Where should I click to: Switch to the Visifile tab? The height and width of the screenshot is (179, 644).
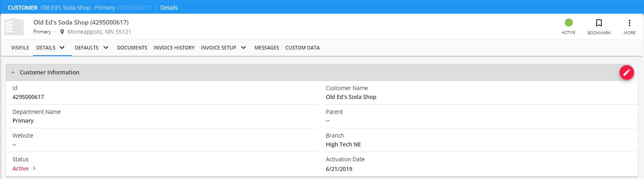(20, 47)
